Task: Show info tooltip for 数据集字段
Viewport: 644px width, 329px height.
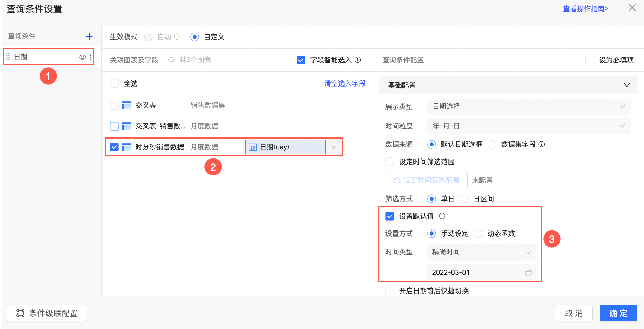Action: coord(542,144)
